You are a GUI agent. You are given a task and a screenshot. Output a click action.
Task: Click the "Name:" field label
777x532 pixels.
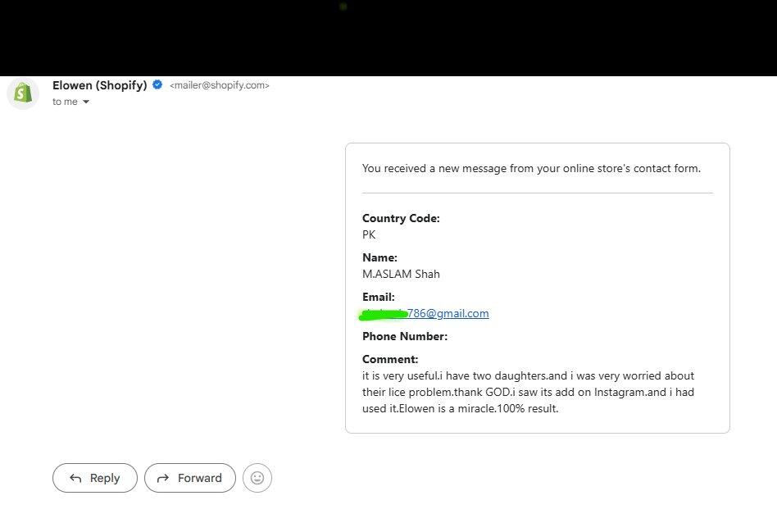[379, 257]
